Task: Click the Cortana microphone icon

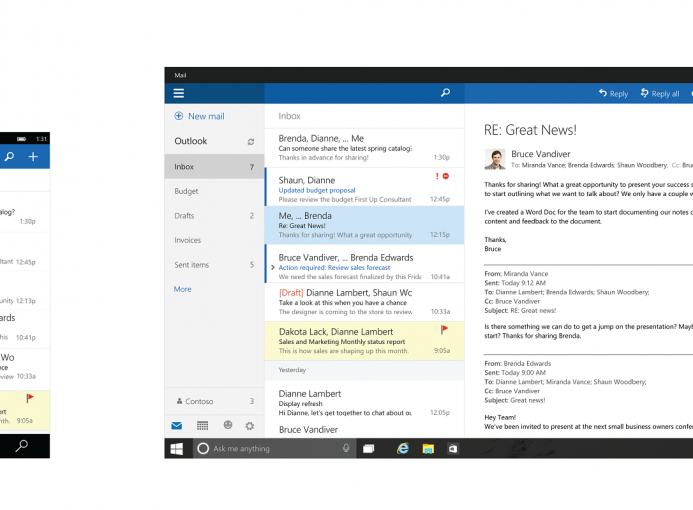Action: [x=346, y=448]
